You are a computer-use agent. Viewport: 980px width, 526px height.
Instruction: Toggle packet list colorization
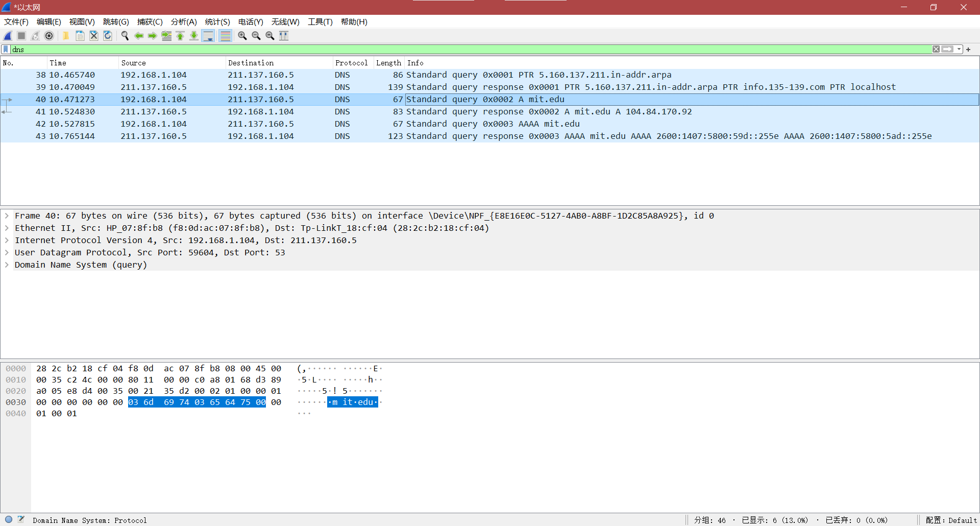tap(225, 36)
